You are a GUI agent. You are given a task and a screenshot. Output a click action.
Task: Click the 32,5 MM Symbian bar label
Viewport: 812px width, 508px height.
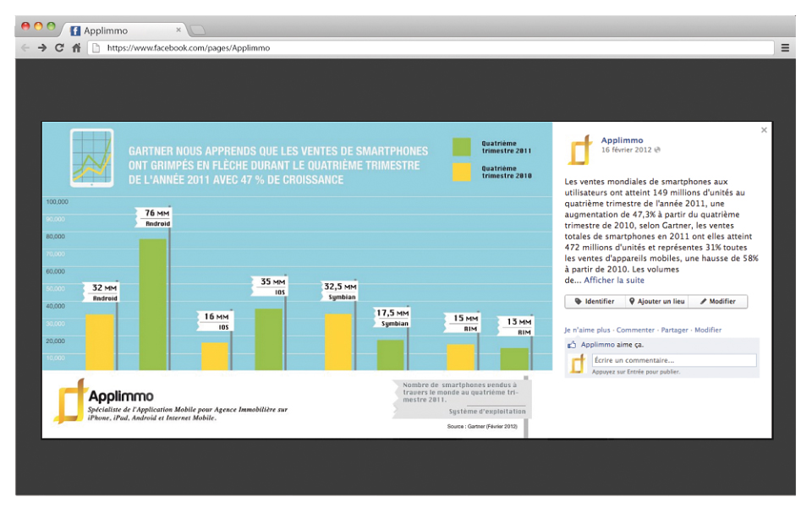click(339, 292)
